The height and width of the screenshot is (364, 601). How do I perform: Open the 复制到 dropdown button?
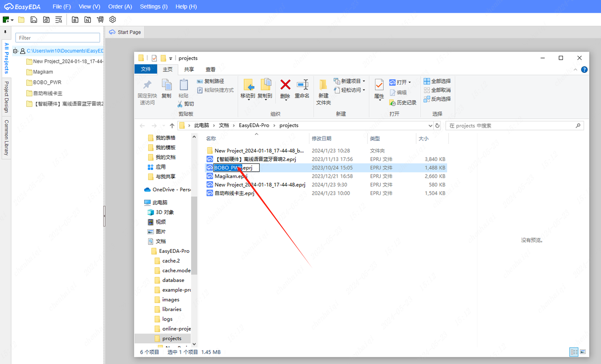pos(265,89)
